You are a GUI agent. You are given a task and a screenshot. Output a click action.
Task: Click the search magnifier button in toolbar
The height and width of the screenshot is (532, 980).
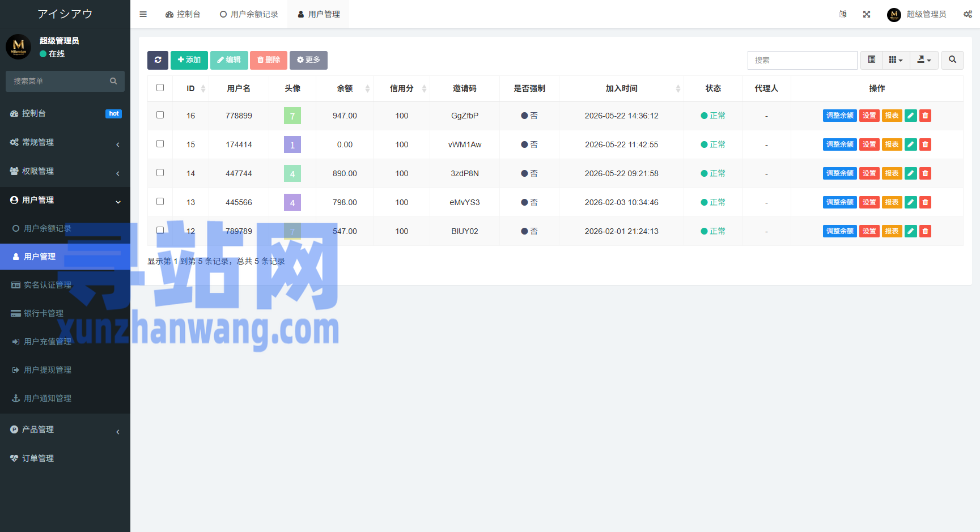(x=952, y=60)
